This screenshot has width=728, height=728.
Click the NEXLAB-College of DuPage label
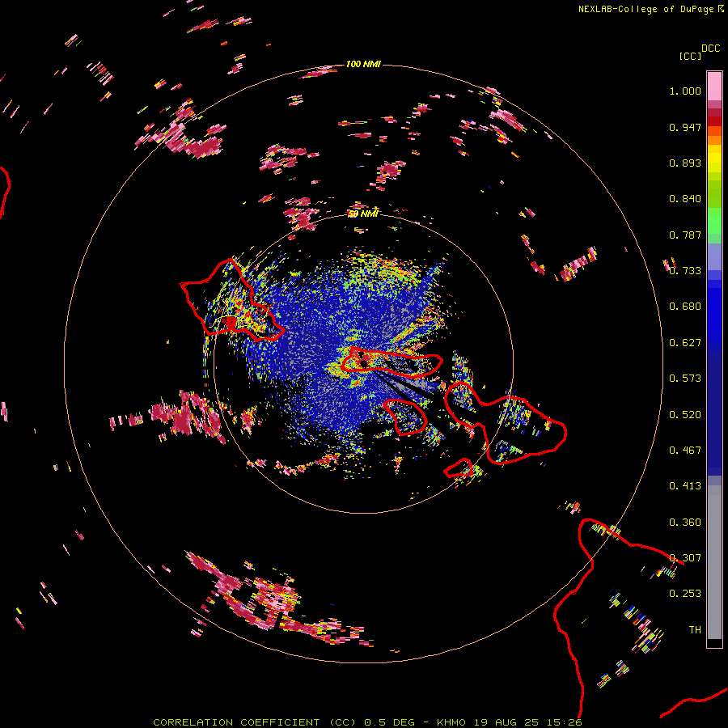pos(646,9)
